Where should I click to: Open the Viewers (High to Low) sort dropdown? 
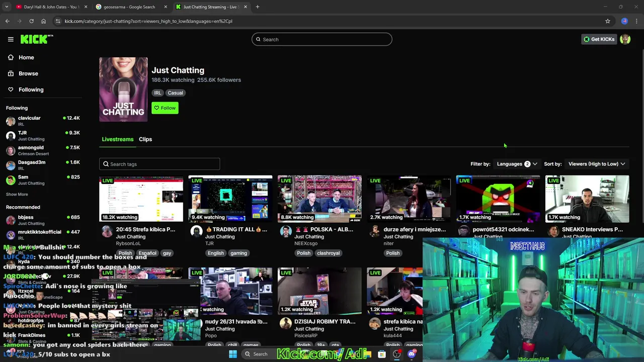(x=597, y=164)
